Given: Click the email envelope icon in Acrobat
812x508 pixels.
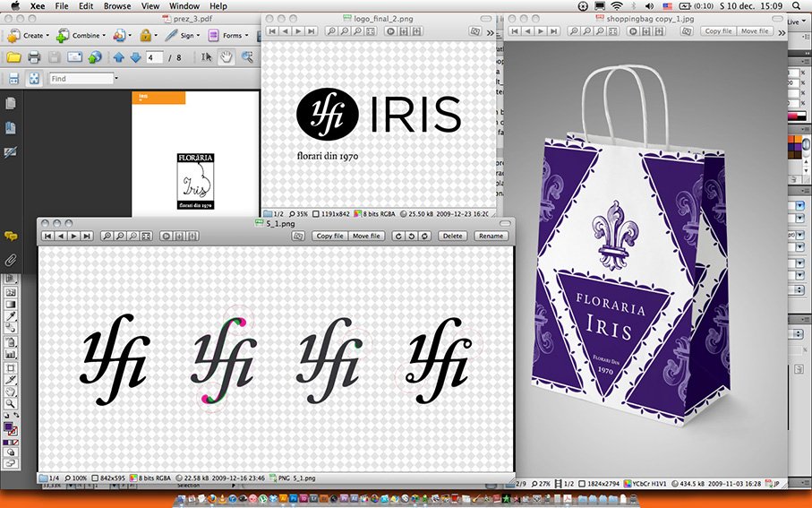Looking at the screenshot, I should click(x=73, y=57).
